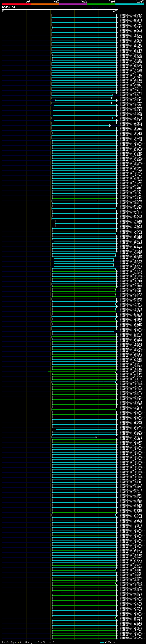Click the BP034158 query name
Viewport: 146px width, 644px height.
click(8, 8)
